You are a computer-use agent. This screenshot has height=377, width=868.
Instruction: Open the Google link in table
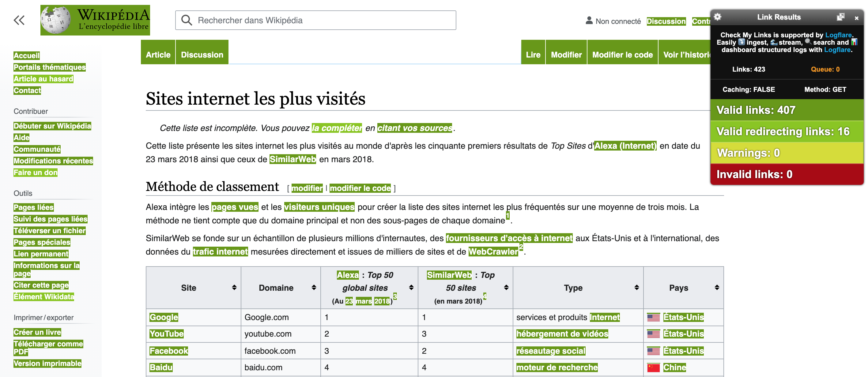[164, 317]
